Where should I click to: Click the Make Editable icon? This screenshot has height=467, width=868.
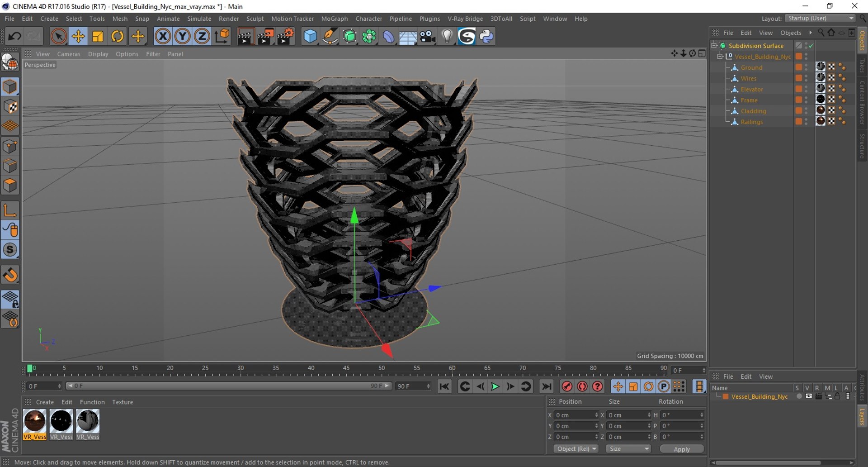10,62
